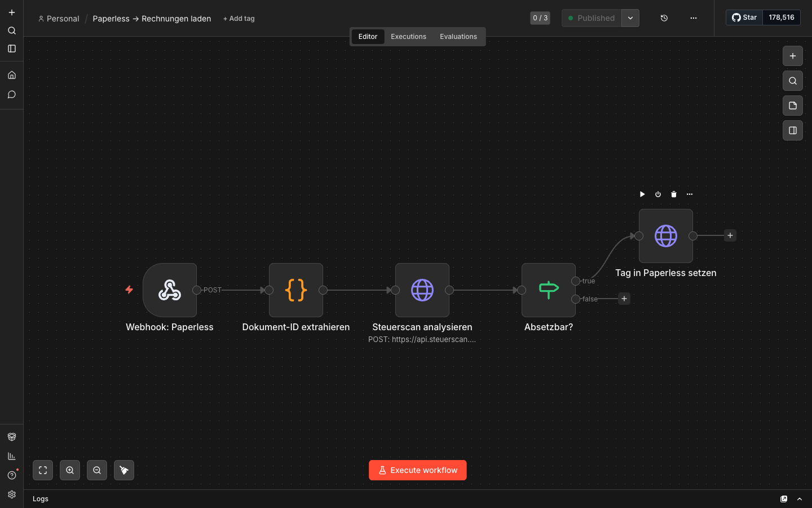Open the workflow options ellipsis menu
This screenshot has height=508, width=812.
(x=693, y=18)
